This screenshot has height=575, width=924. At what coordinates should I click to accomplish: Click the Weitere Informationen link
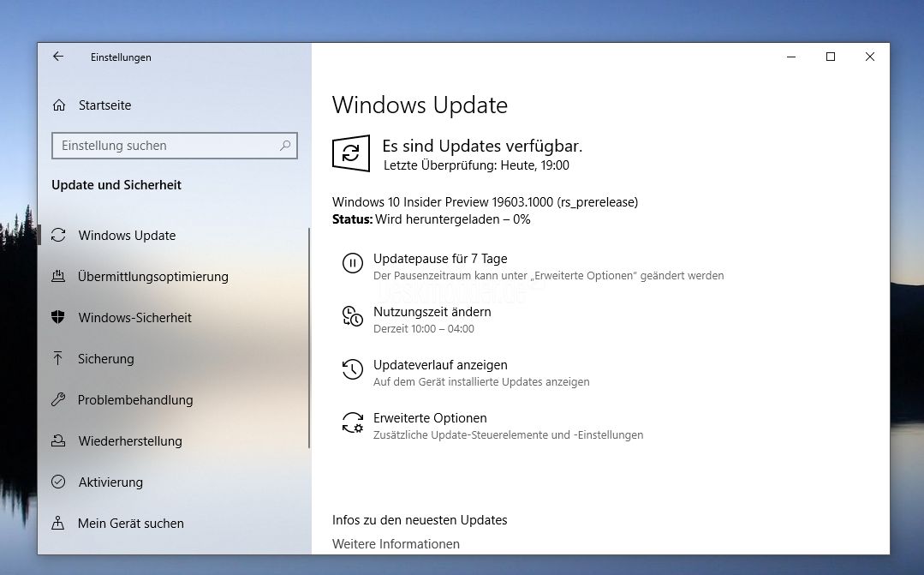[x=396, y=544]
